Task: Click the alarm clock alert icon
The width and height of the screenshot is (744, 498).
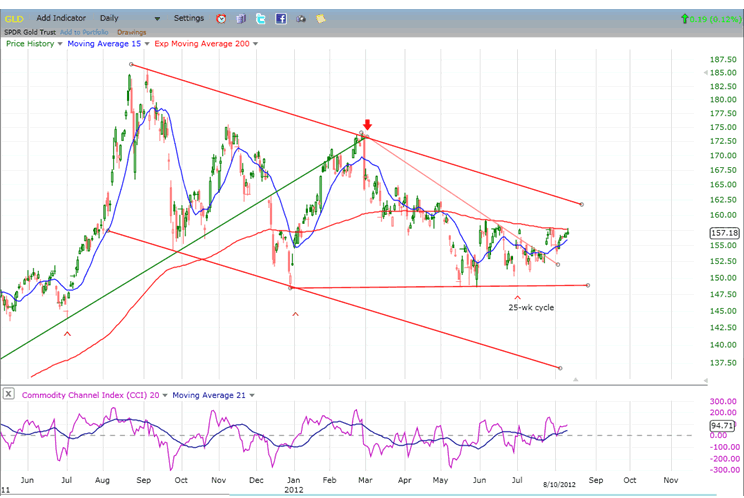Action: [220, 18]
